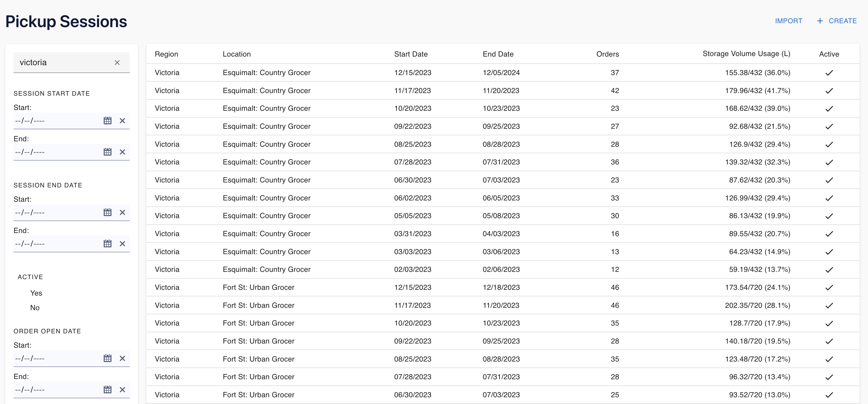This screenshot has height=404, width=868.
Task: Sort table by Region column header
Action: pos(166,54)
